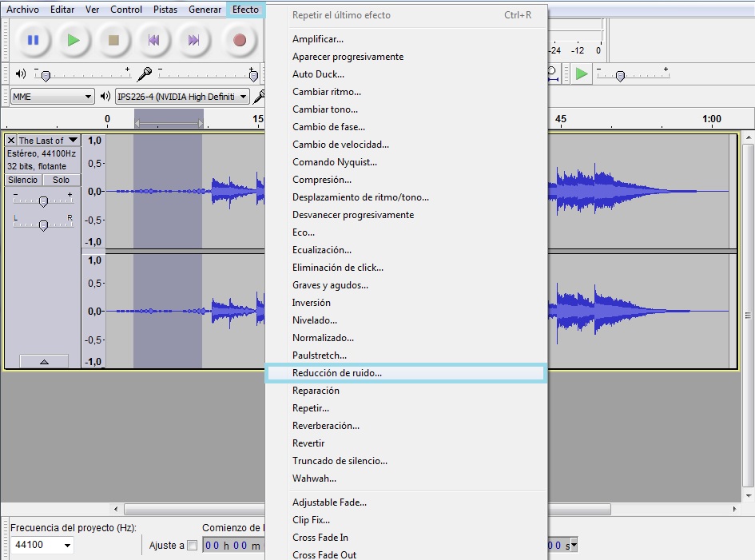The width and height of the screenshot is (755, 560).
Task: Select Reducción de ruido... effect
Action: coord(405,373)
